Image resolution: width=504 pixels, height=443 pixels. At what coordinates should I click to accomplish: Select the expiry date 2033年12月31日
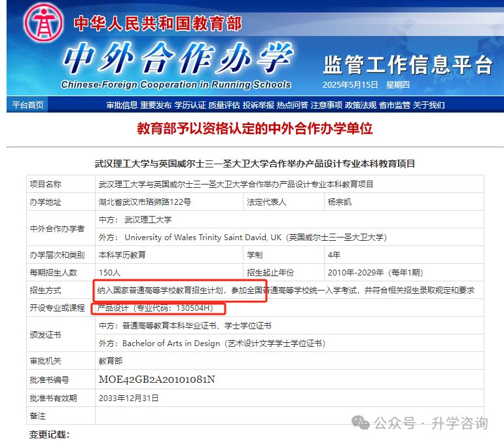[x=128, y=399]
